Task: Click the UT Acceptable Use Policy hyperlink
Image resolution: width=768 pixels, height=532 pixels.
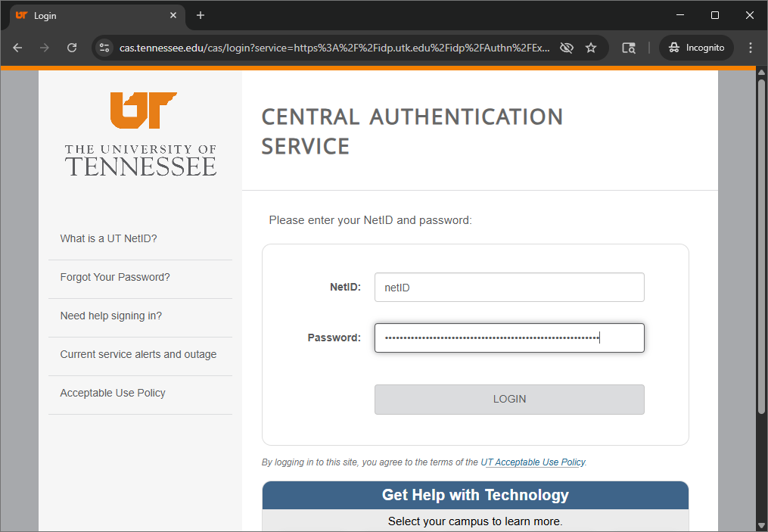Action: pyautogui.click(x=533, y=462)
